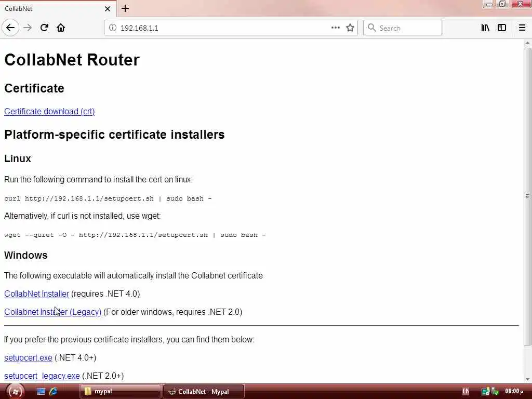Reload the current page
This screenshot has height=399, width=532.
pos(44,28)
